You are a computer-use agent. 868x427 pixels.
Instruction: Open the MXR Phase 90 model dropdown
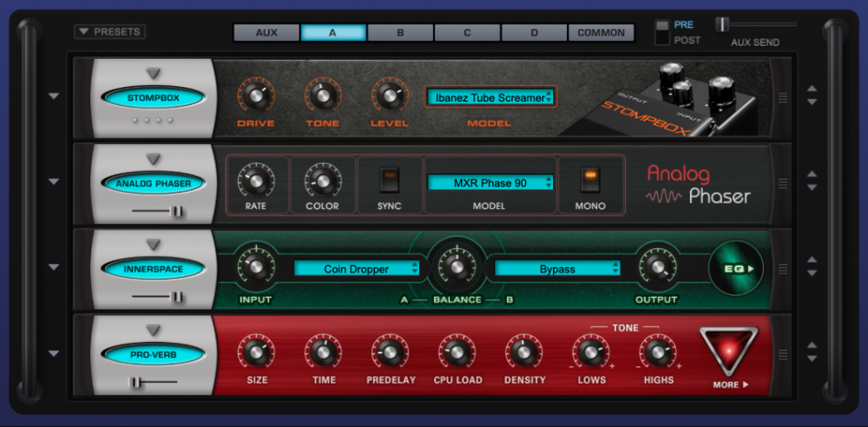click(x=490, y=183)
